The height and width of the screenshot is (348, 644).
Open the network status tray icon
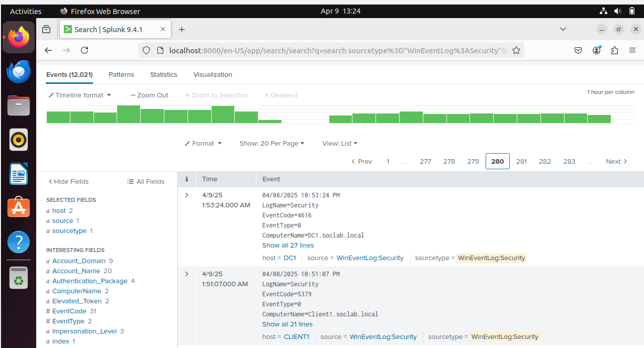[x=604, y=11]
